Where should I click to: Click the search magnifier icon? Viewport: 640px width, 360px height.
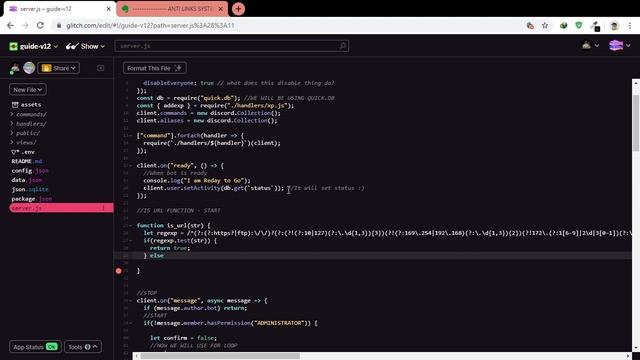[x=343, y=46]
